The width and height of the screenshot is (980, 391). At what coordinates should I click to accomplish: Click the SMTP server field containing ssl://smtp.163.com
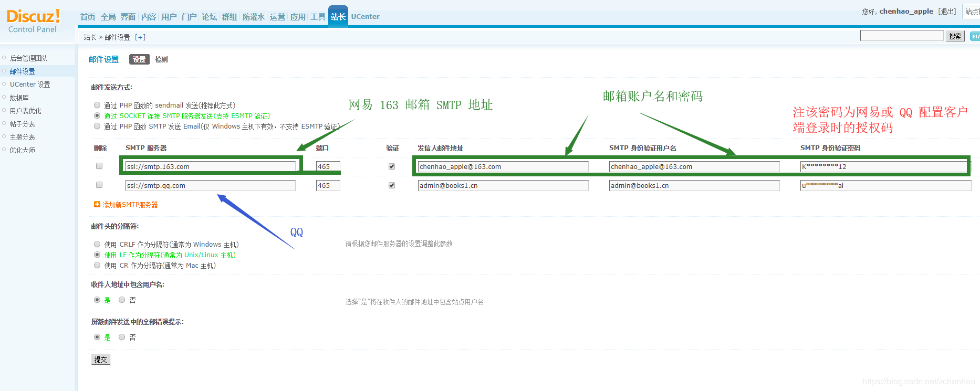(x=210, y=167)
